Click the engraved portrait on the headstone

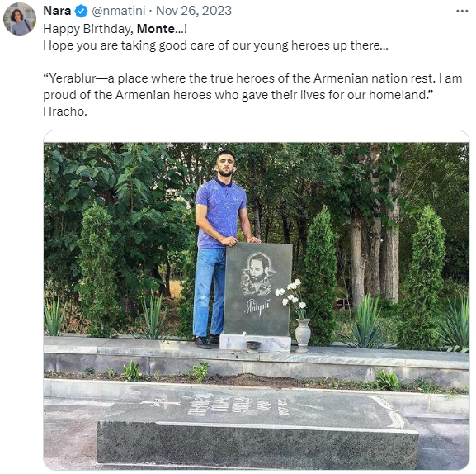click(x=257, y=275)
